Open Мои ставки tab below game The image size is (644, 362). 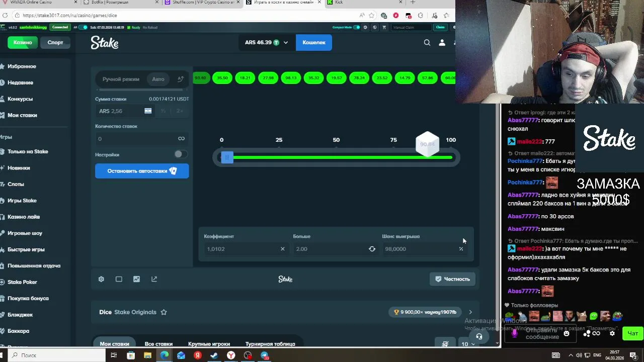pos(115,344)
